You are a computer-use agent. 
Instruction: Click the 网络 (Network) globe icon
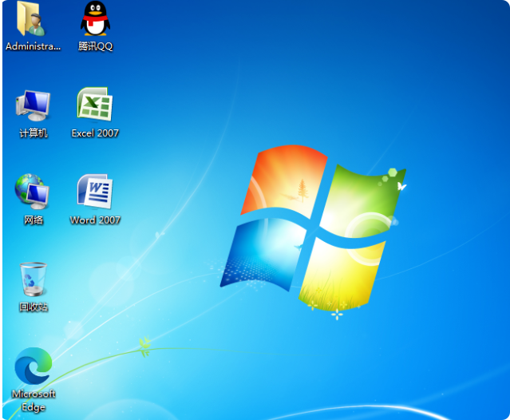[x=33, y=192]
